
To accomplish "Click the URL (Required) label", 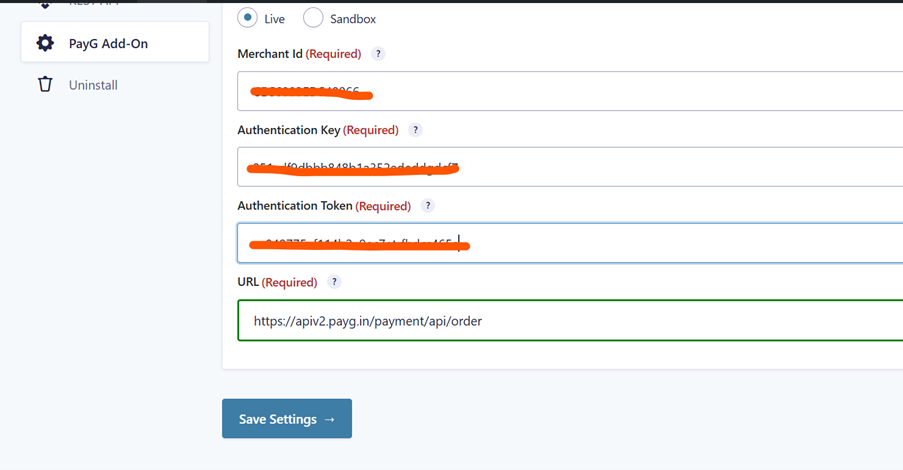I will (x=277, y=282).
